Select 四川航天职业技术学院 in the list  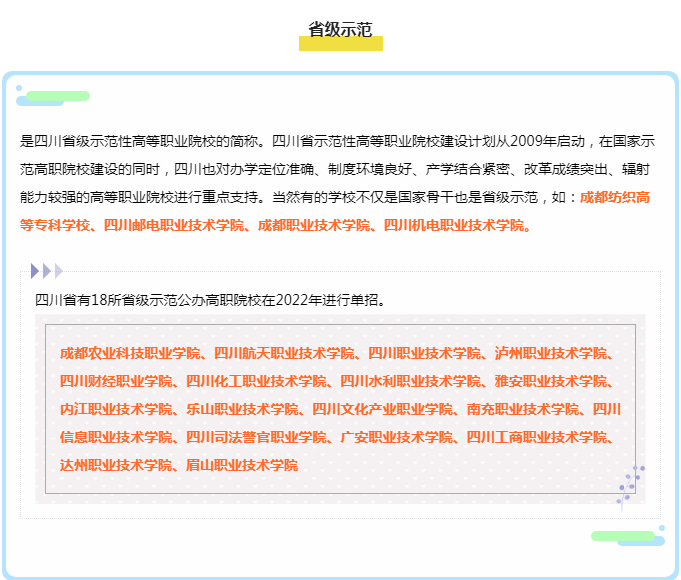(284, 353)
